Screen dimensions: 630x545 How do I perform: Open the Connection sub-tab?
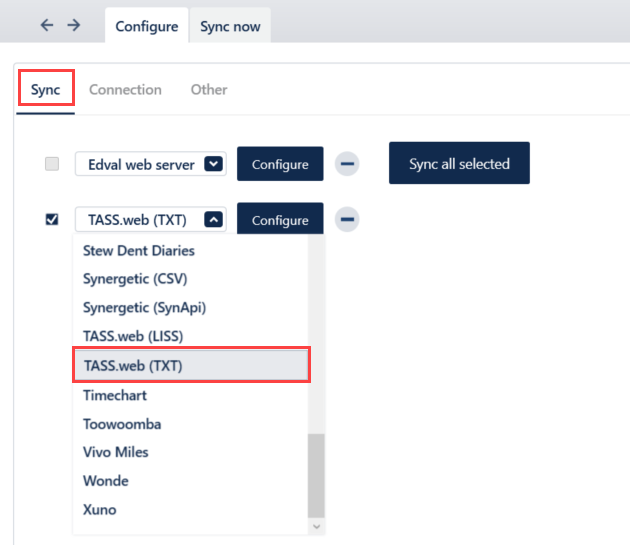[x=125, y=89]
